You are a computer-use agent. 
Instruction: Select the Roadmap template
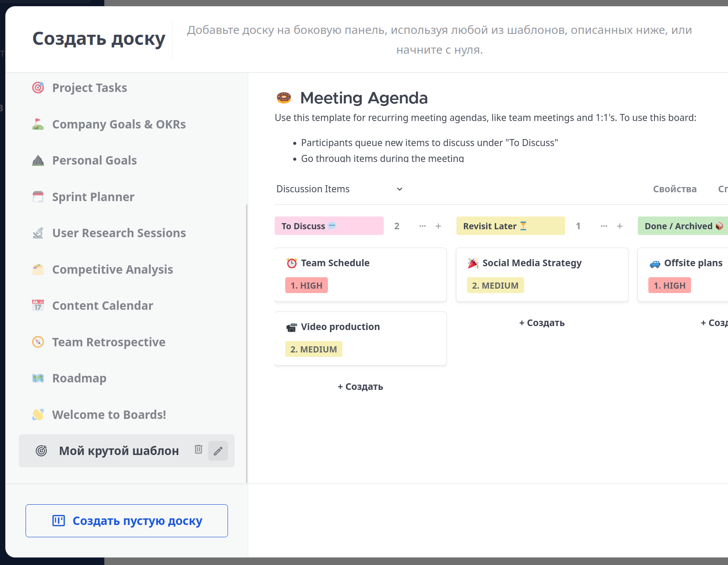coord(79,378)
